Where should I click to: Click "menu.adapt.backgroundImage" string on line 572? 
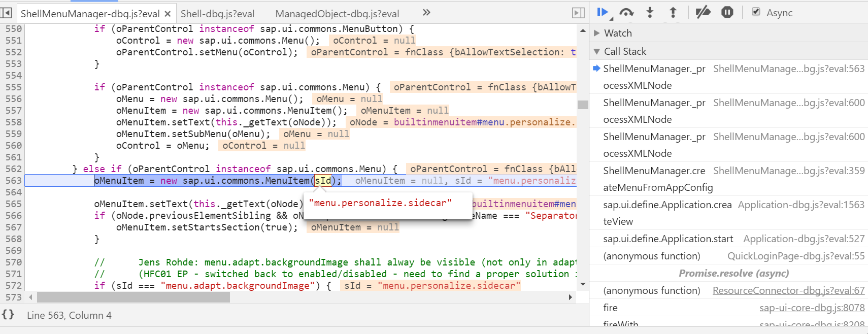tap(238, 286)
